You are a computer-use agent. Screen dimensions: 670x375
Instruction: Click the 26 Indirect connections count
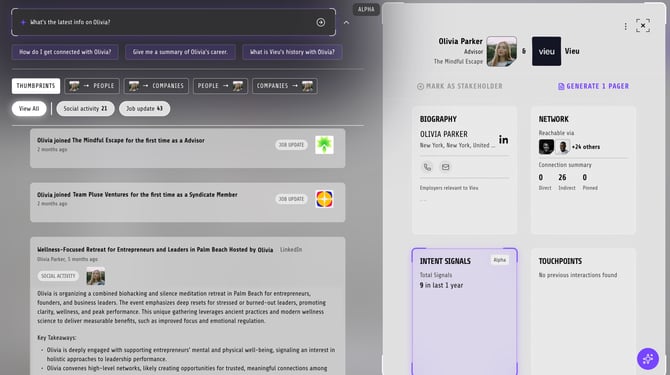pyautogui.click(x=562, y=177)
